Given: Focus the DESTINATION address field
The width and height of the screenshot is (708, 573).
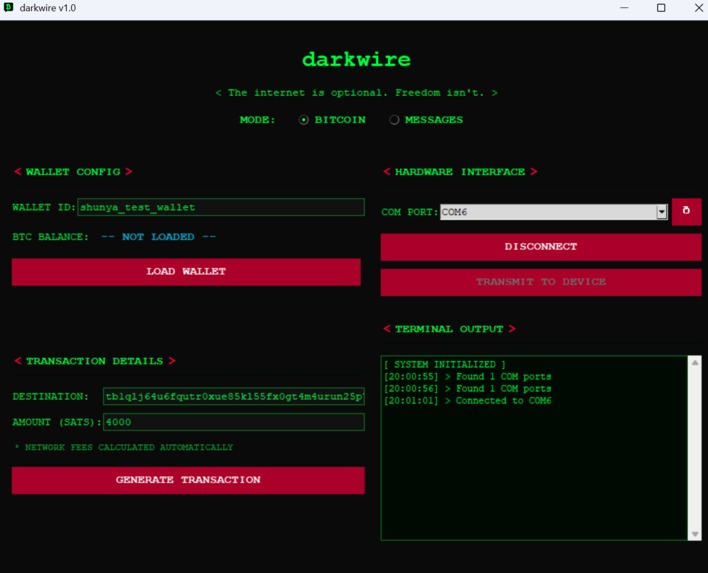Looking at the screenshot, I should [234, 396].
